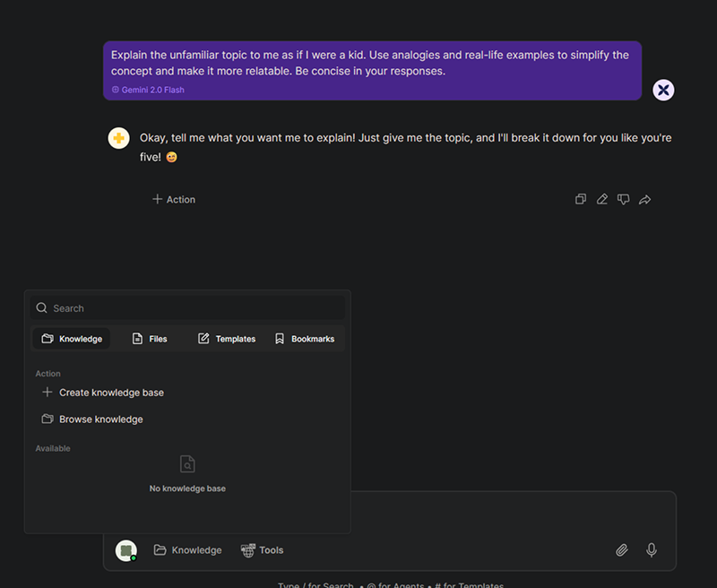The height and width of the screenshot is (588, 717).
Task: Give thumbs down feedback
Action: (x=623, y=199)
